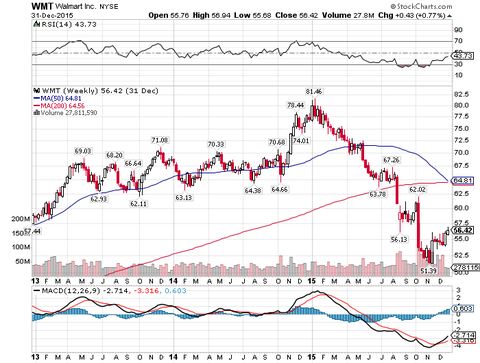Click the 56.42 last price tag

(463, 230)
